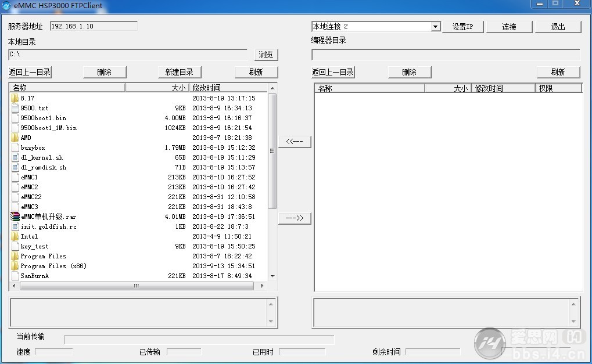Sort local files by 修改时间 column header

[228, 88]
